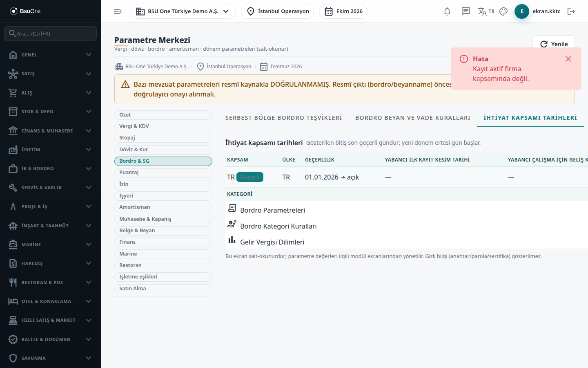The width and height of the screenshot is (588, 368).
Task: Select the Döviz & Kur category
Action: point(163,150)
